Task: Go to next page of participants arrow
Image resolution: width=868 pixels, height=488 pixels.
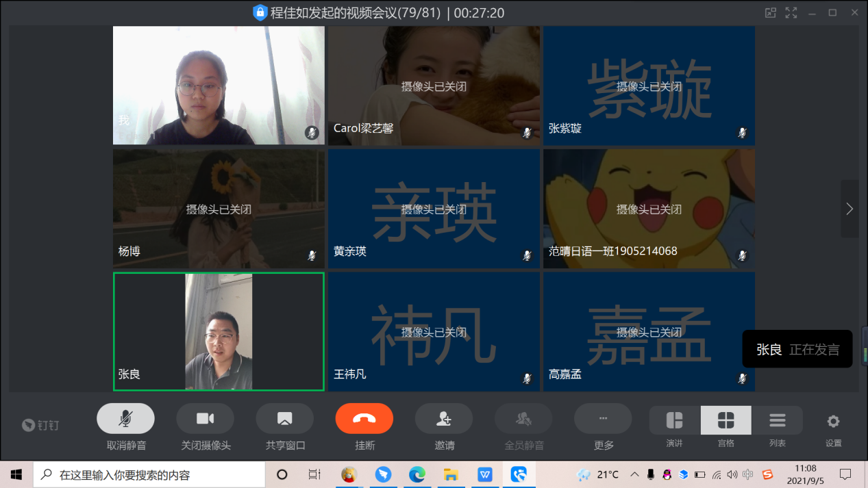Action: (x=850, y=209)
